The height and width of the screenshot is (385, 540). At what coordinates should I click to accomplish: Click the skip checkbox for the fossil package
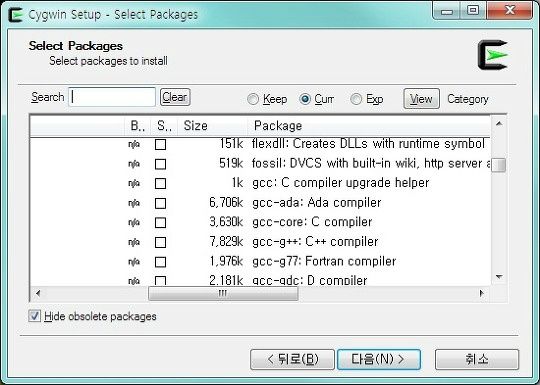tap(160, 164)
